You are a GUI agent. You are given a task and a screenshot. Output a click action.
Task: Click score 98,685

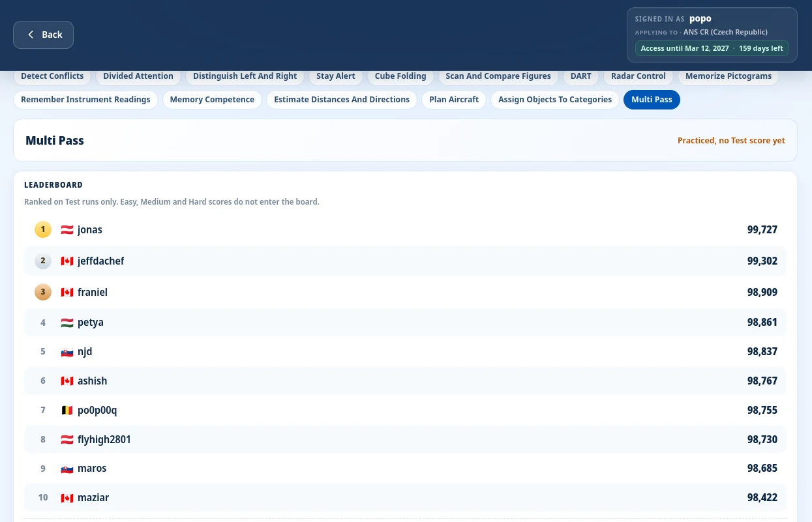coord(762,468)
